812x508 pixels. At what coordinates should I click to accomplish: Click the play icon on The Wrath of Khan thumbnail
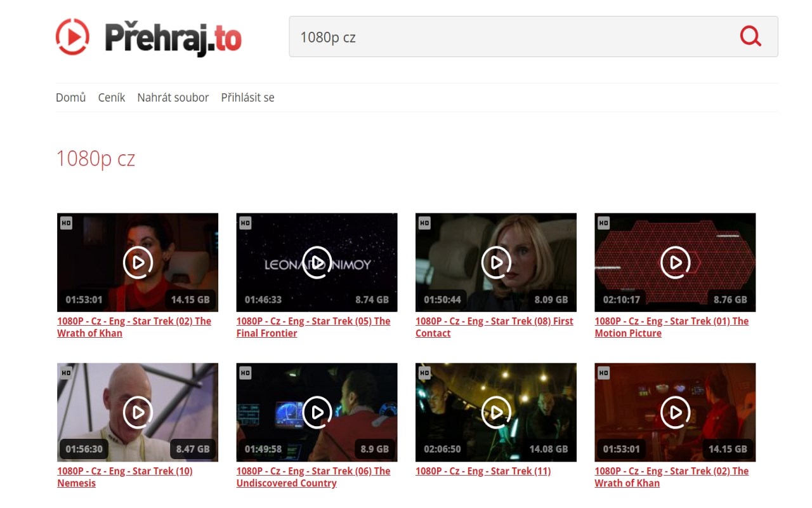pyautogui.click(x=137, y=262)
